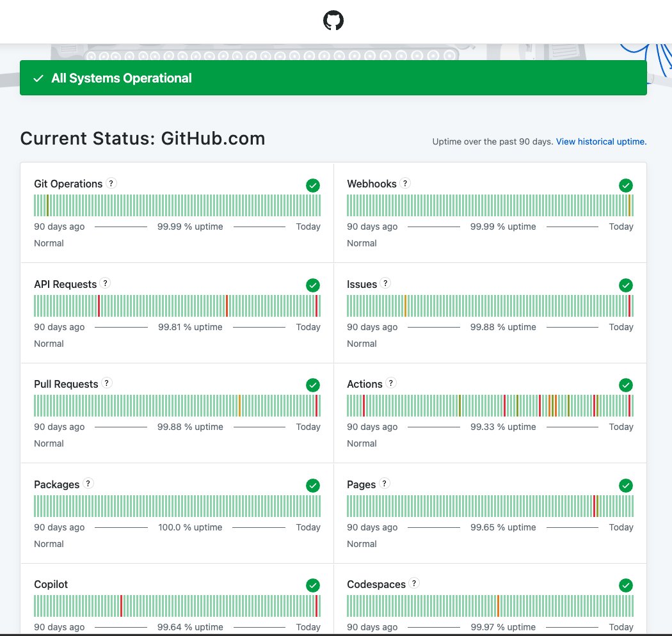The image size is (672, 636).
Task: Open API Requests help question mark
Action: (x=105, y=283)
